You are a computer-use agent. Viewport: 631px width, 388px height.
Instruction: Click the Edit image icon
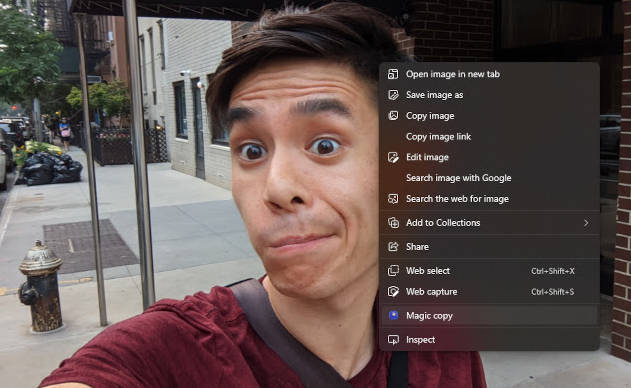click(x=393, y=157)
